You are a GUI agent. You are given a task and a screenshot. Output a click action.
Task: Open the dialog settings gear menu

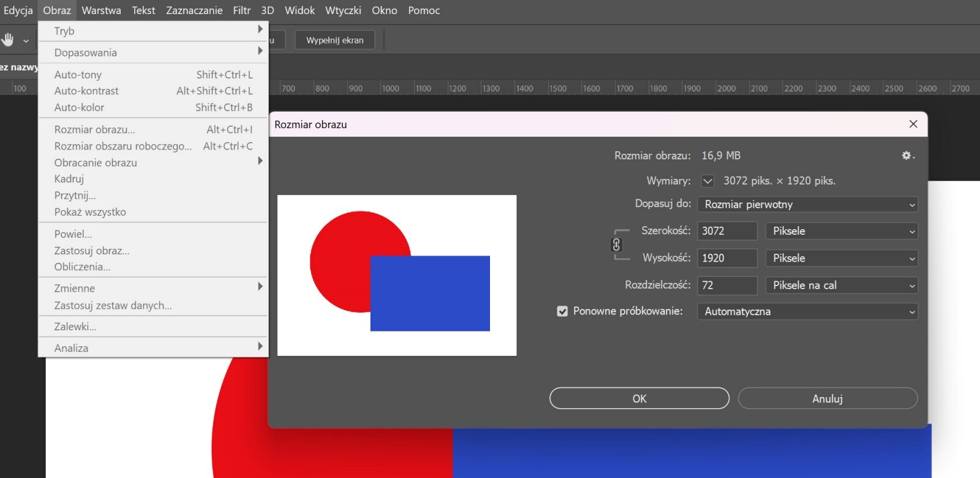(908, 156)
